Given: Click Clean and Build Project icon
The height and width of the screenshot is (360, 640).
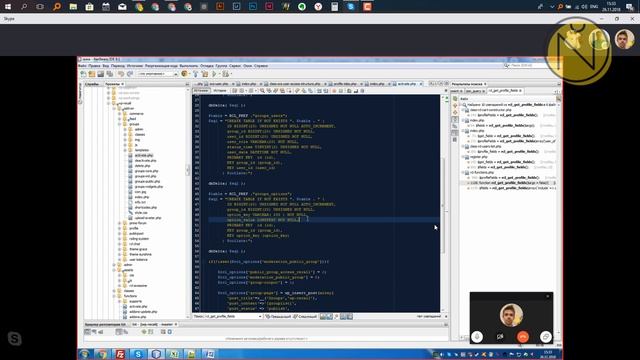Looking at the screenshot, I should point(204,74).
